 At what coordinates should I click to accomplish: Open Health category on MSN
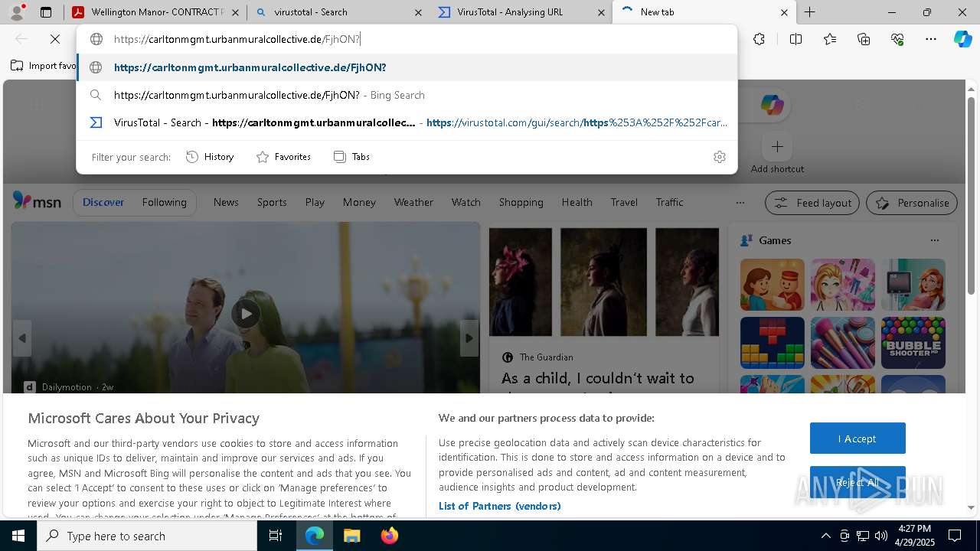click(577, 202)
